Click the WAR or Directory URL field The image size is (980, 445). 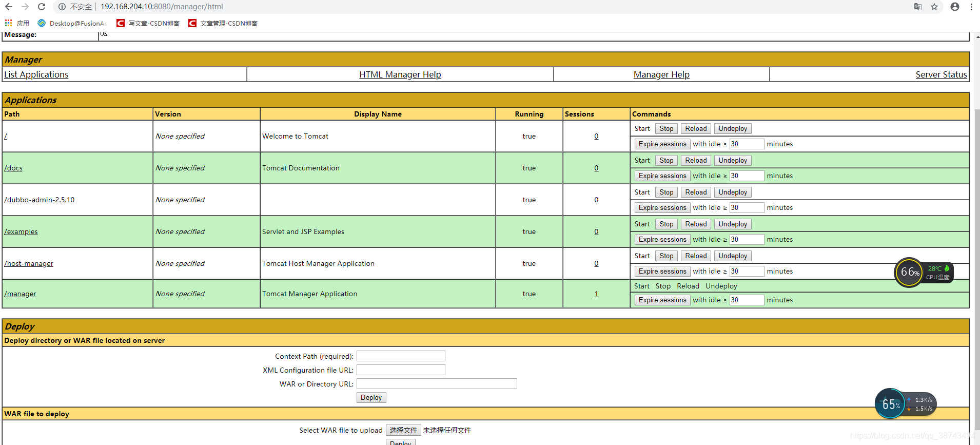click(x=437, y=384)
